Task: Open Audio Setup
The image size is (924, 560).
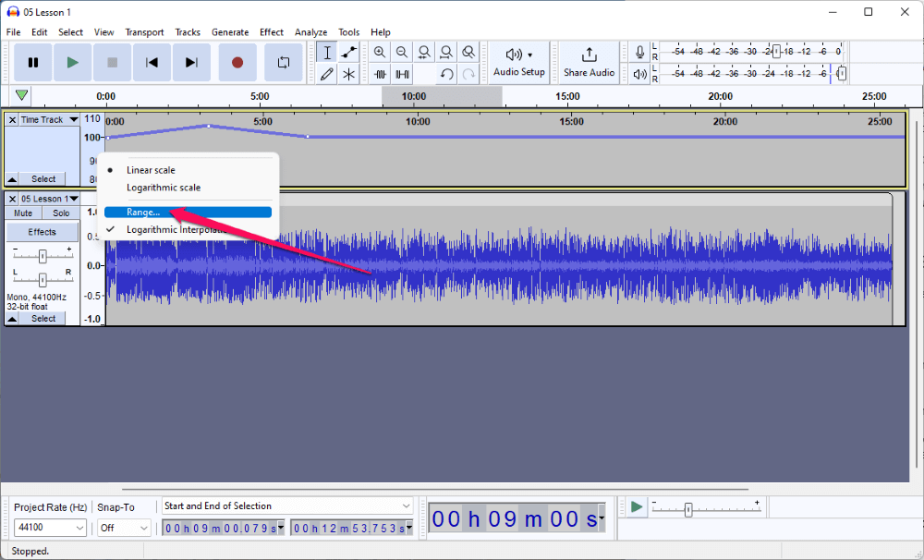Action: tap(517, 62)
